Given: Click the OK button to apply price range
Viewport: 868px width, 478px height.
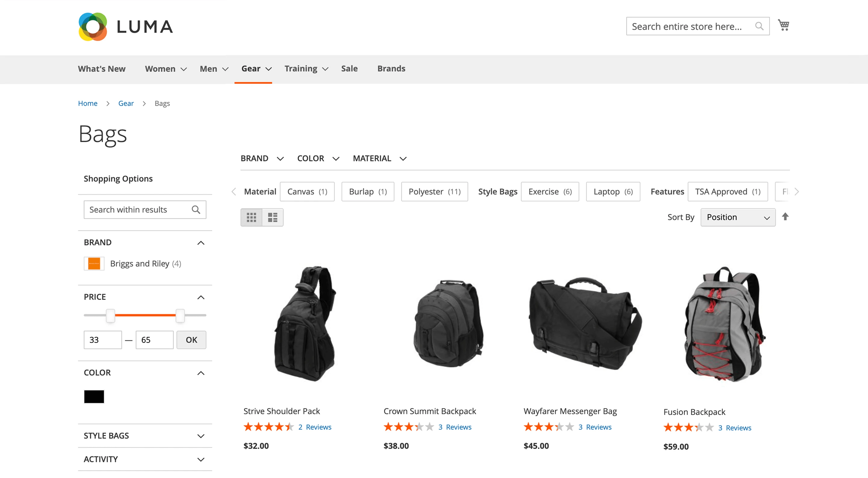Looking at the screenshot, I should [x=191, y=340].
